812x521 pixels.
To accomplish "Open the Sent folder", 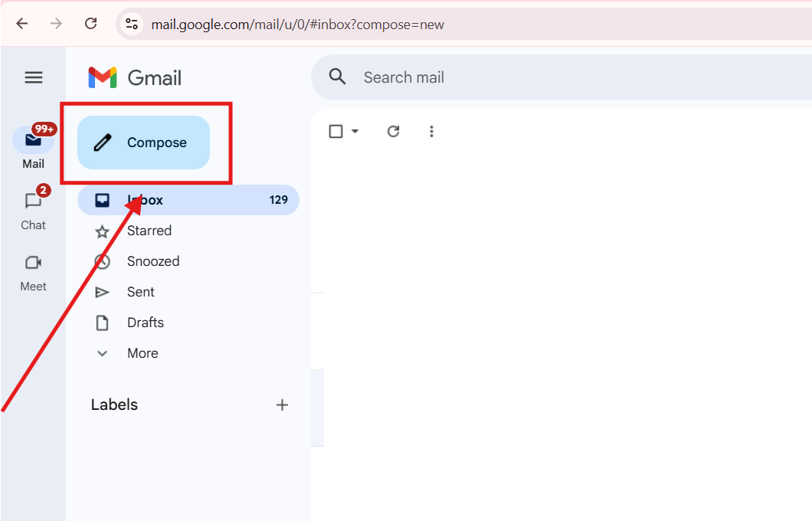I will click(x=141, y=292).
